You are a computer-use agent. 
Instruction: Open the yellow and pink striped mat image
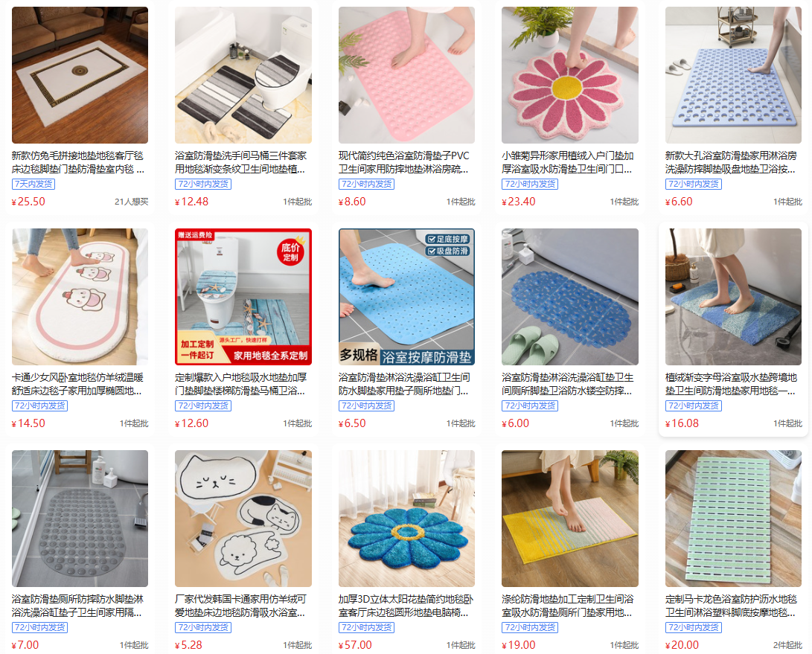pos(569,519)
